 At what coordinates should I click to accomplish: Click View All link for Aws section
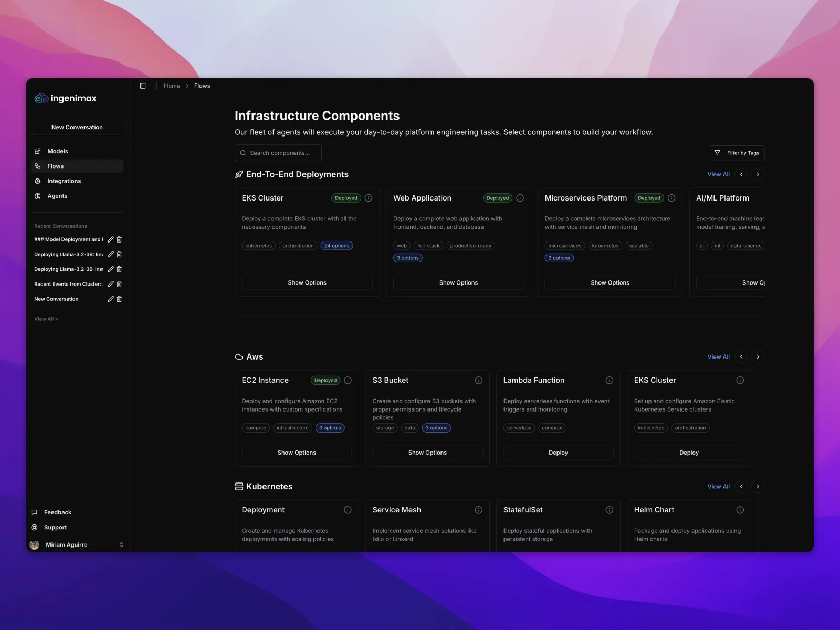(x=718, y=357)
